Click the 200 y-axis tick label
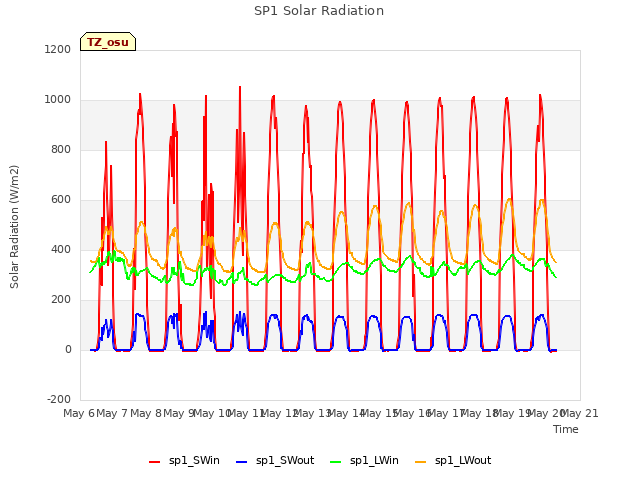Screen dimensions: 640x480 [x=61, y=300]
